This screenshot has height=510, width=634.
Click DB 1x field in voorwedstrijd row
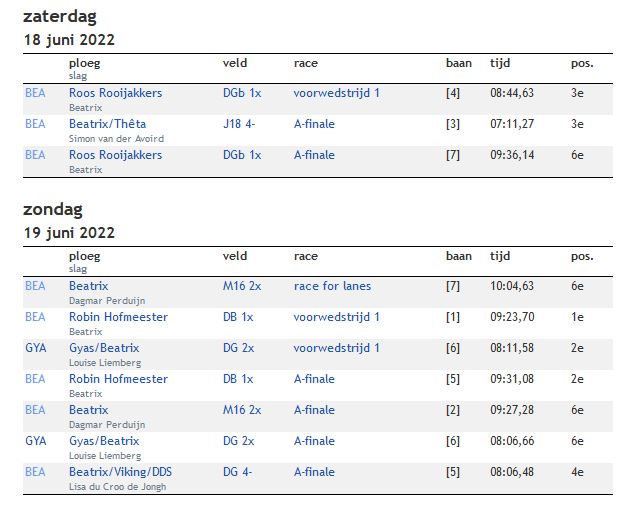(x=238, y=317)
